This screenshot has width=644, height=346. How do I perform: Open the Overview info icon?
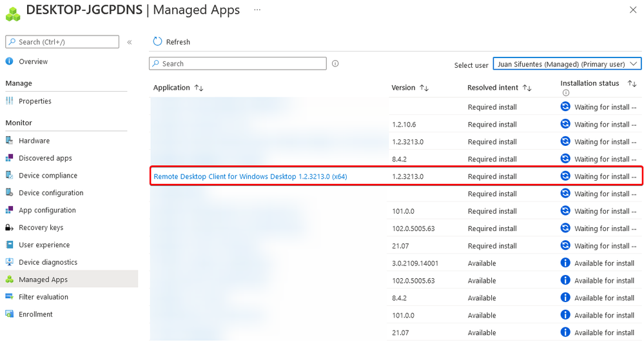click(x=10, y=61)
